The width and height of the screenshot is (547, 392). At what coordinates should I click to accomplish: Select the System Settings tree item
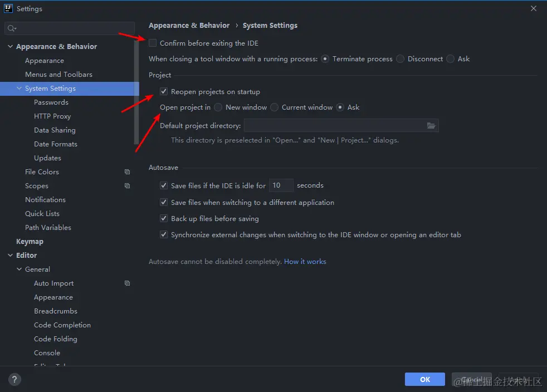pos(70,89)
